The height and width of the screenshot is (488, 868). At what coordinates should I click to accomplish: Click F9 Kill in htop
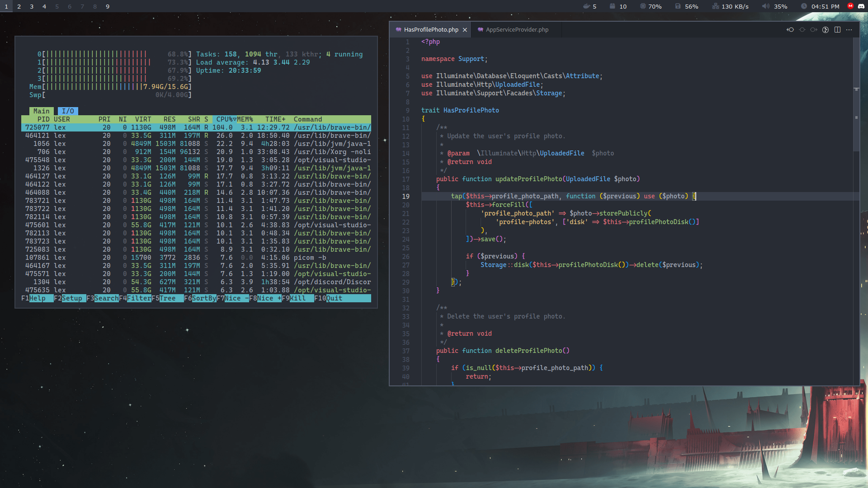[x=297, y=298]
